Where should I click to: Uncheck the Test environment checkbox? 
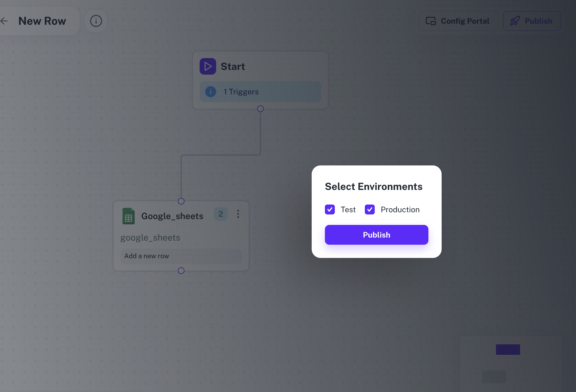click(330, 209)
